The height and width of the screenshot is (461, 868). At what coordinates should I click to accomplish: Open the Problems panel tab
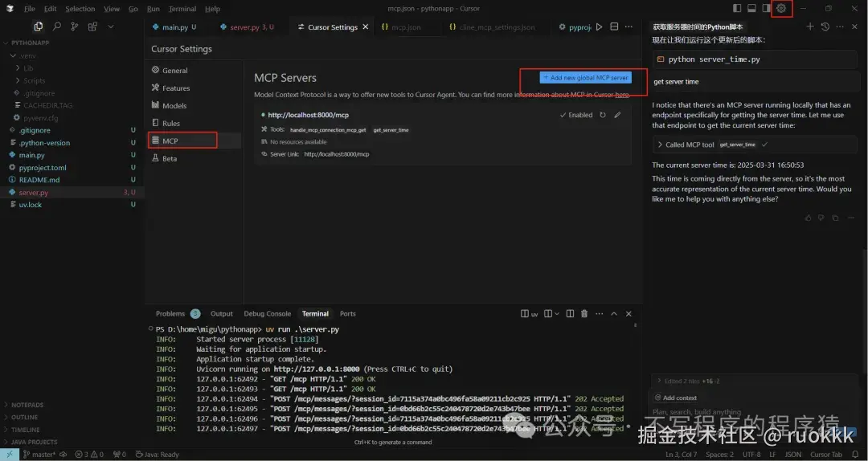pos(170,314)
